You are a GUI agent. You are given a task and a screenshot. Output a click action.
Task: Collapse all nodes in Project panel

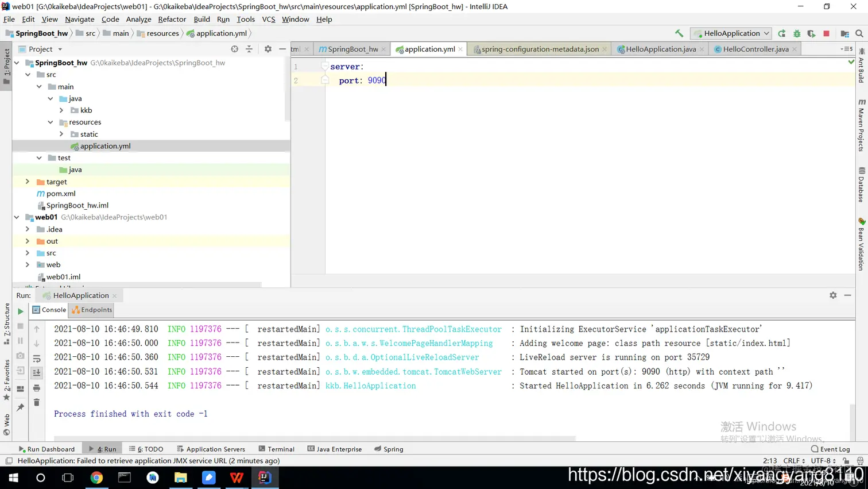[x=249, y=49]
